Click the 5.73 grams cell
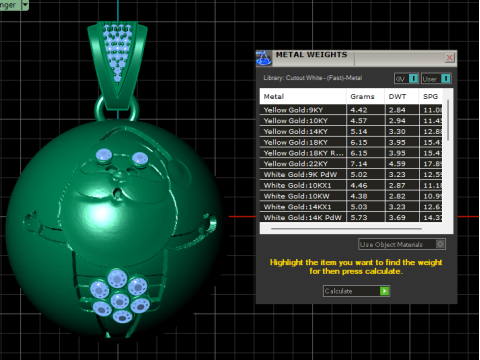The image size is (480, 360). 365,217
